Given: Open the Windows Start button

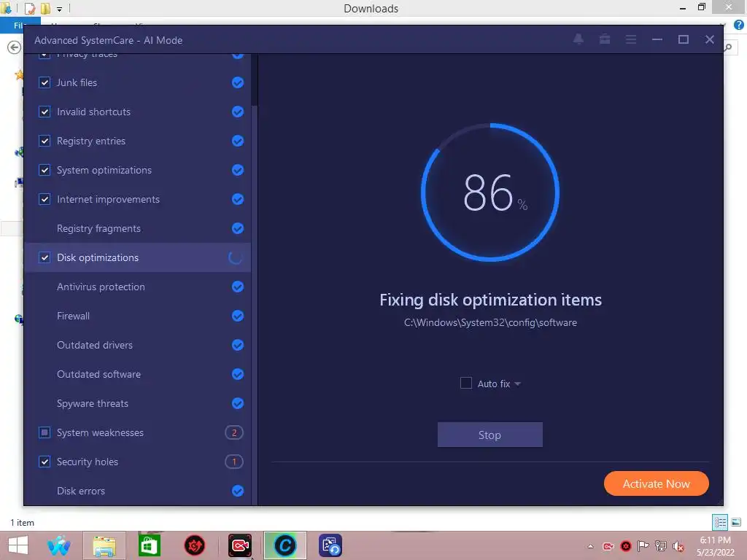Looking at the screenshot, I should (18, 545).
